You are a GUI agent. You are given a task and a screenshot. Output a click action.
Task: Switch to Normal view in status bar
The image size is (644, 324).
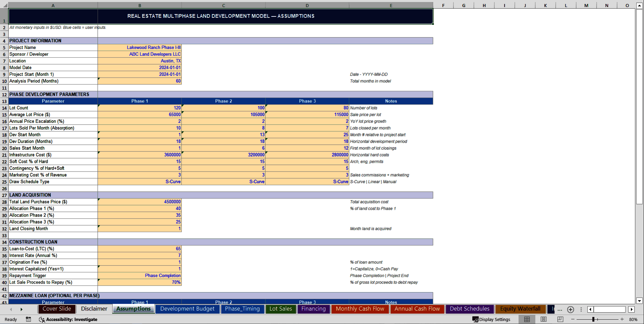pyautogui.click(x=527, y=319)
